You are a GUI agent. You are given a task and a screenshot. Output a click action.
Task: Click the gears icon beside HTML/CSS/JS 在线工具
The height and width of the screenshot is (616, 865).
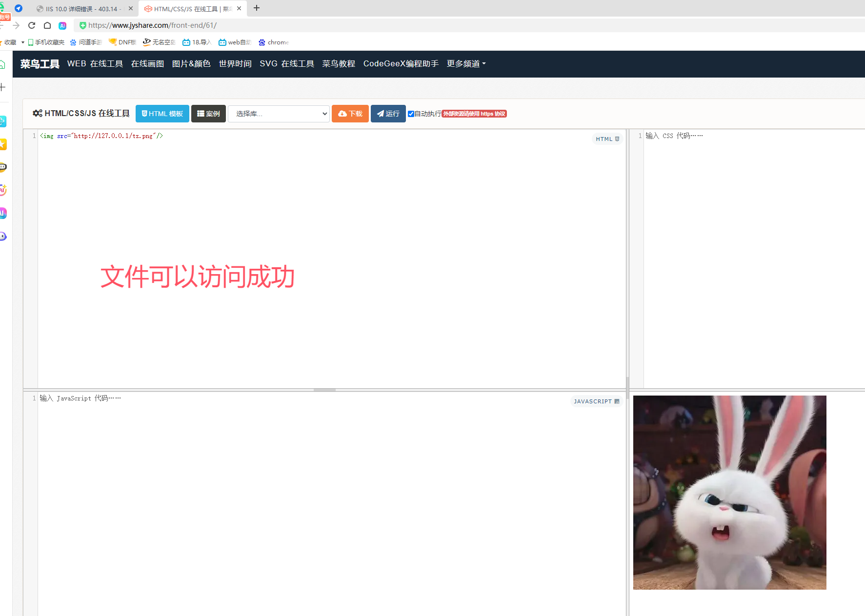tap(38, 113)
